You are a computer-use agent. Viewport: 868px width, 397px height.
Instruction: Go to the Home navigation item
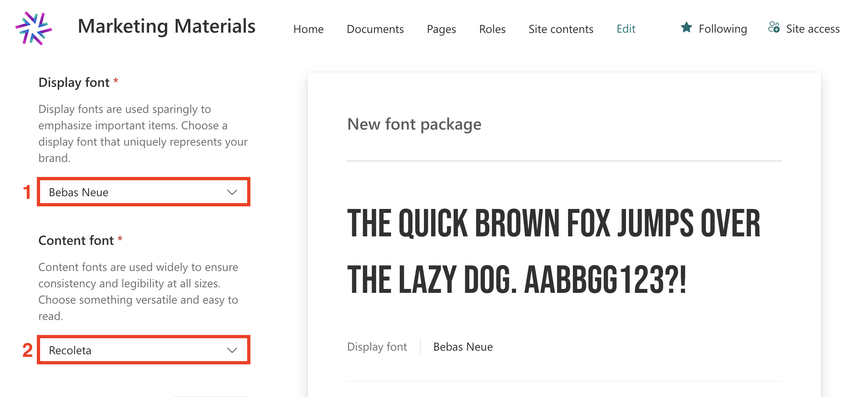308,29
